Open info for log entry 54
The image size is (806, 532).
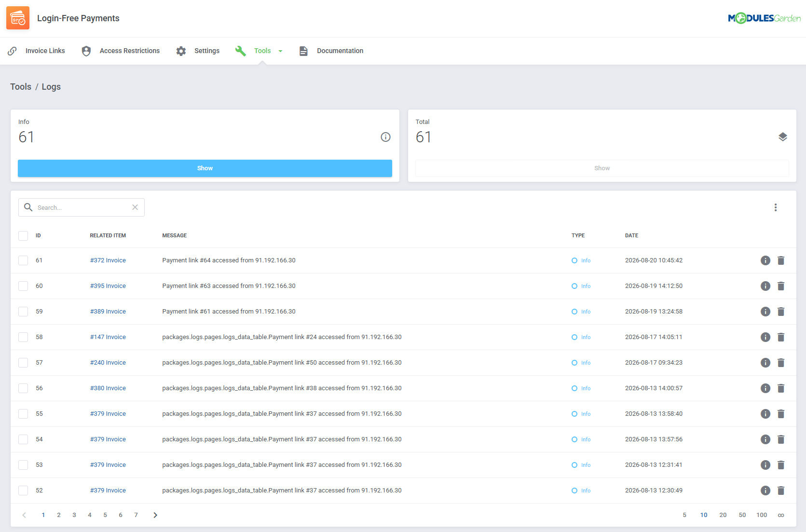[x=765, y=439]
